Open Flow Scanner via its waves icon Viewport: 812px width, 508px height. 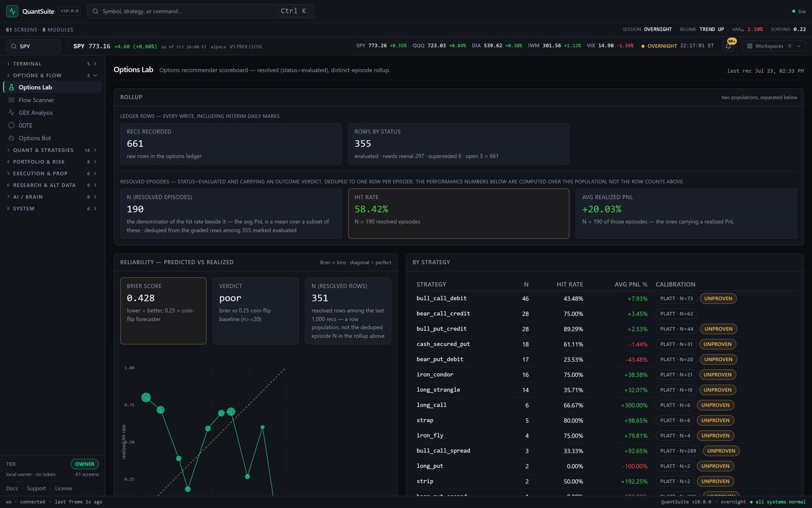tap(11, 100)
